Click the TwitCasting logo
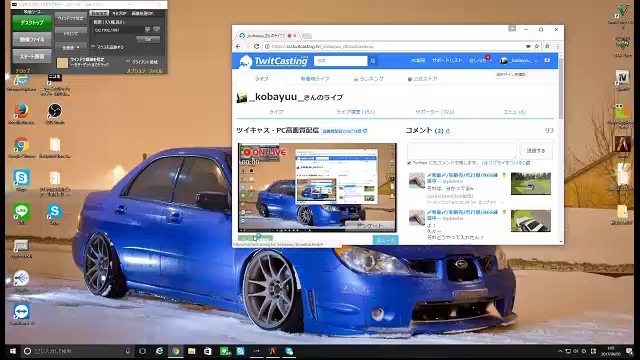The width and height of the screenshot is (640, 360). click(x=274, y=61)
